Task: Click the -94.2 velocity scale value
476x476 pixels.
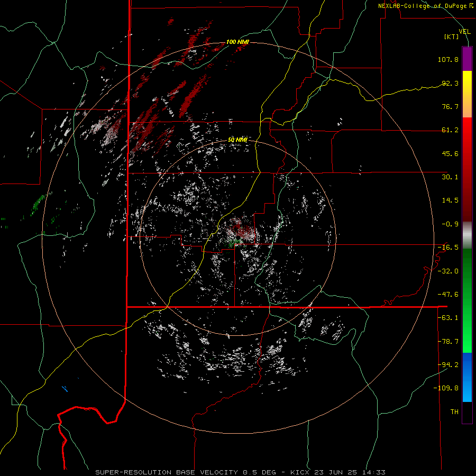Action: pos(448,364)
